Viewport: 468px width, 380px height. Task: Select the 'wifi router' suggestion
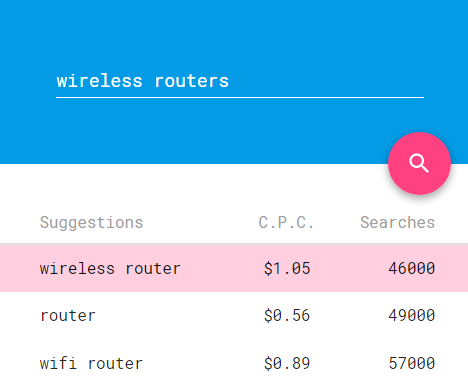91,363
